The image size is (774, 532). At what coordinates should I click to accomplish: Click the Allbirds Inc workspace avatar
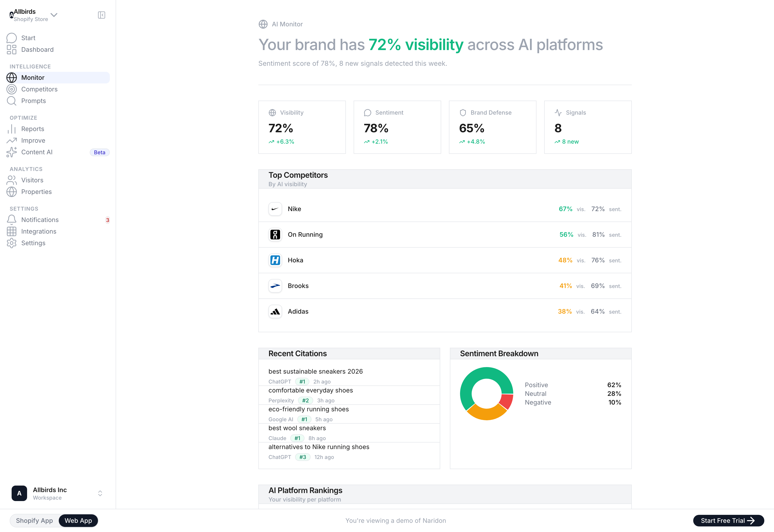19,493
